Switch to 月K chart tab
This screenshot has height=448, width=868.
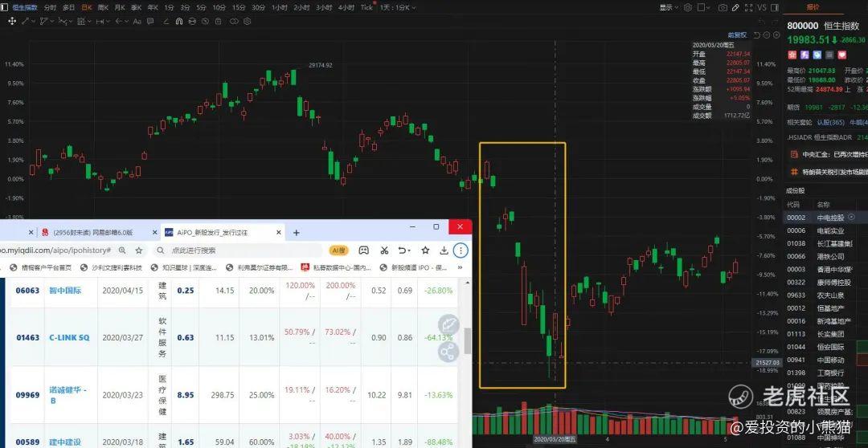(x=120, y=8)
